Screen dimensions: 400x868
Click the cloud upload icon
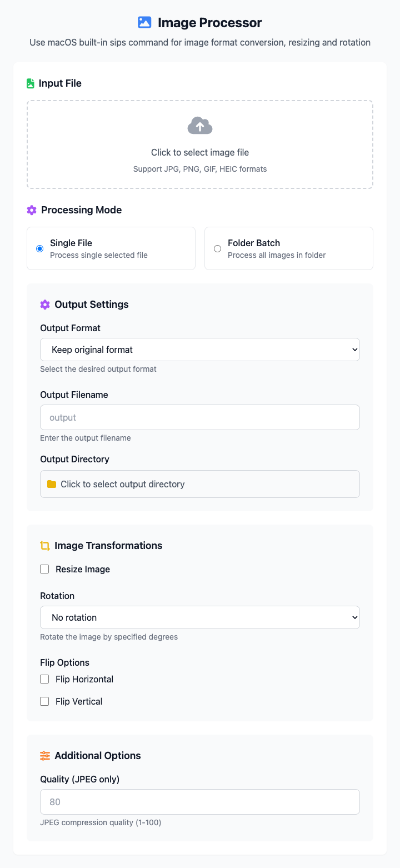200,126
